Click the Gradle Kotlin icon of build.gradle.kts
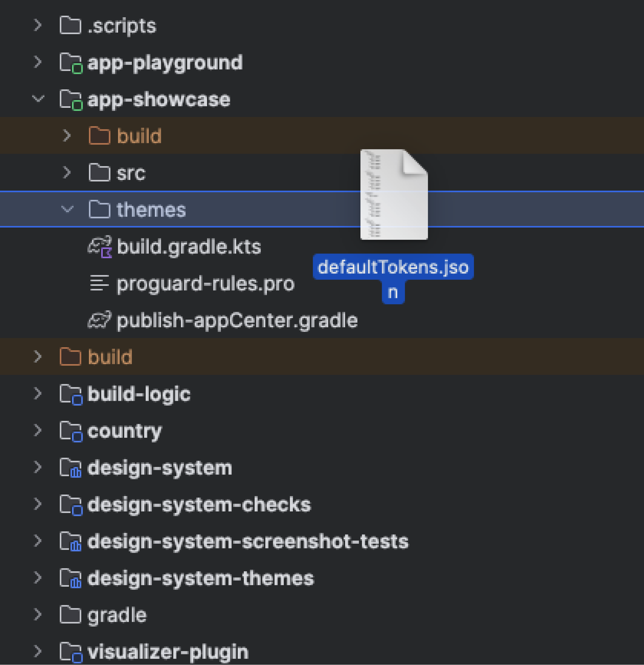This screenshot has height=665, width=644. coord(100,247)
